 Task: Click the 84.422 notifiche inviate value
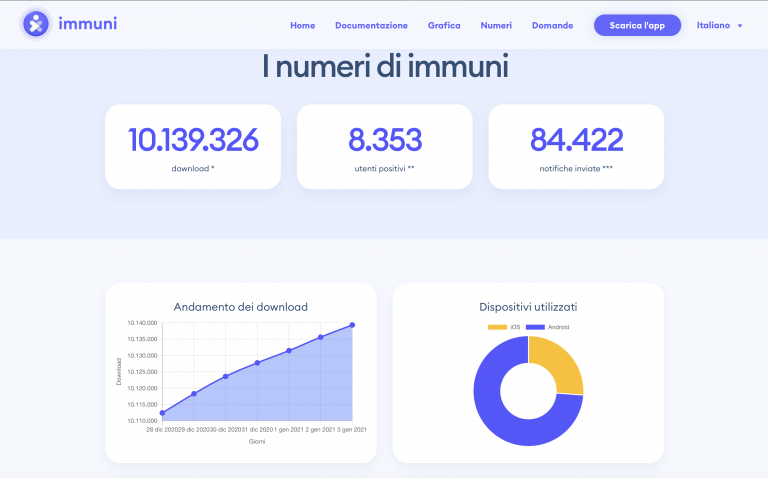tap(576, 140)
